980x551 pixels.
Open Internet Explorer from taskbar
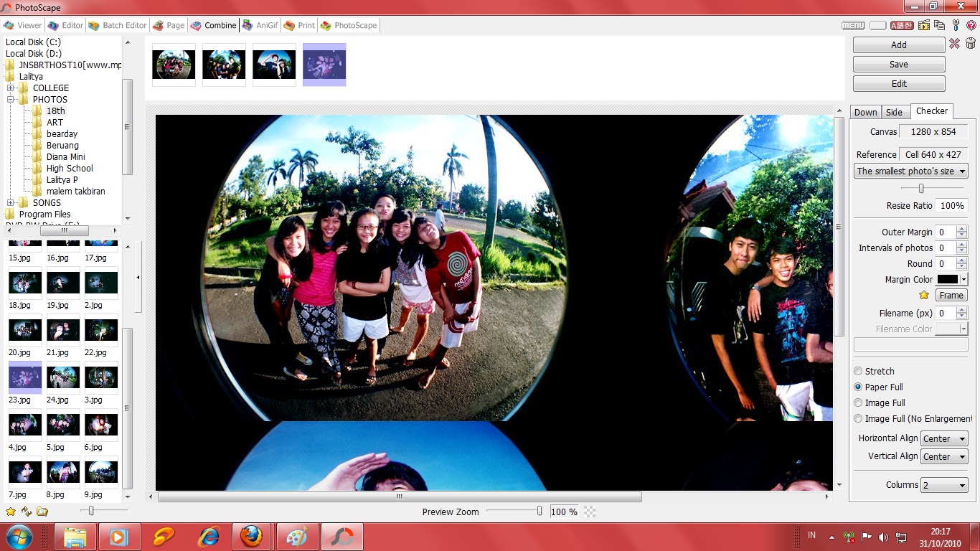tap(209, 537)
